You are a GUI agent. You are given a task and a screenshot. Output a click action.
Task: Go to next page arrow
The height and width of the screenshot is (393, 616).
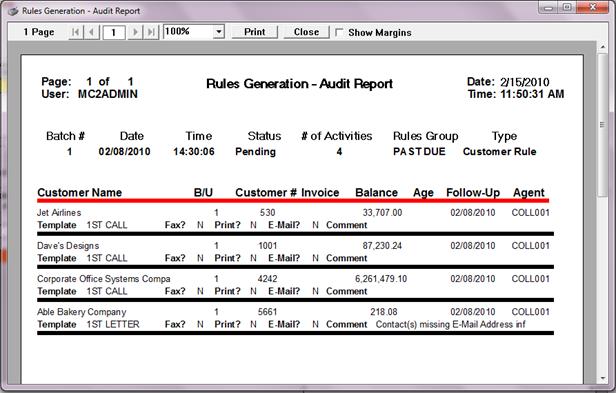point(135,32)
